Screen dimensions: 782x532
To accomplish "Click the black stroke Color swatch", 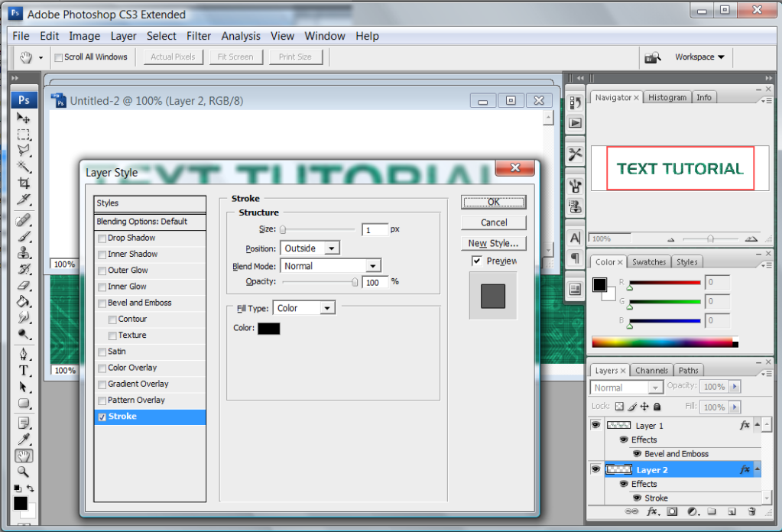I will point(269,329).
